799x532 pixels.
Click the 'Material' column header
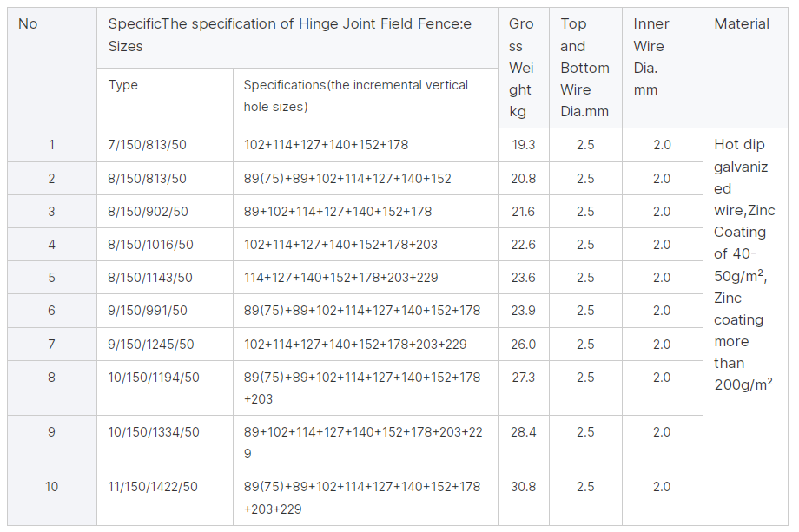745,68
